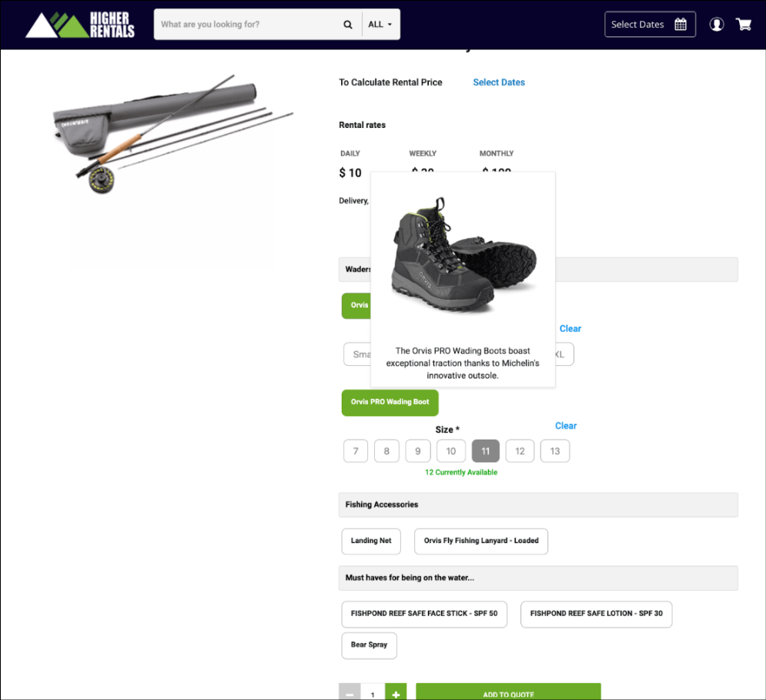
Task: Add the Landing Net accessory
Action: tap(371, 541)
